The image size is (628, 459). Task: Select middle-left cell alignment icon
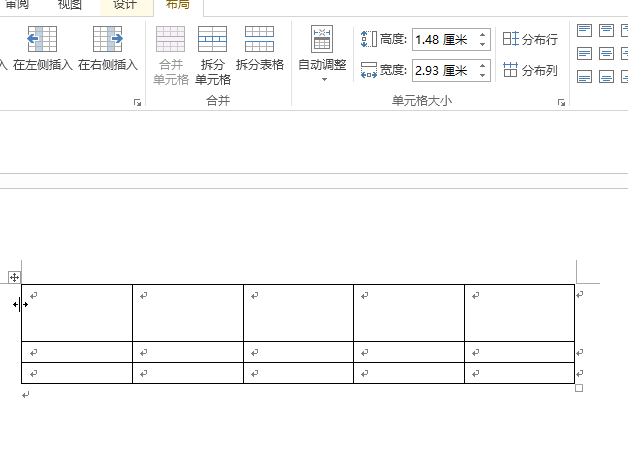click(583, 53)
